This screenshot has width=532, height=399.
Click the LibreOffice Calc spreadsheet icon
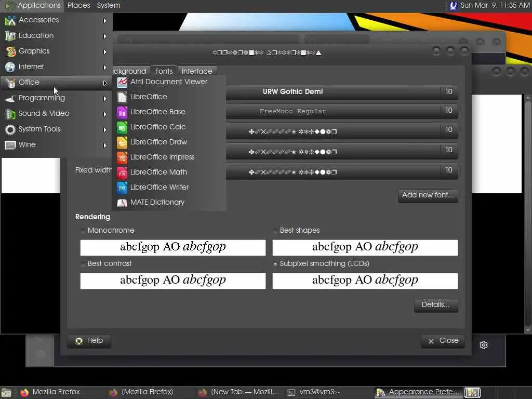122,127
